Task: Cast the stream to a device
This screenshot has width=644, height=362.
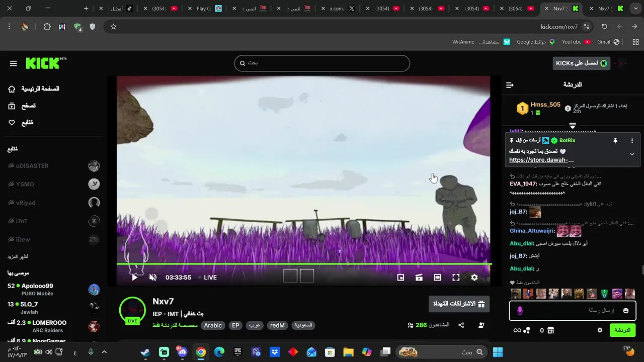Action: [419, 278]
